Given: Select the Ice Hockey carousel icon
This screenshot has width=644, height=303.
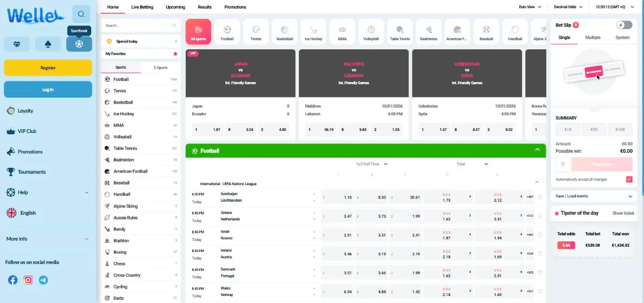Looking at the screenshot, I should [314, 32].
